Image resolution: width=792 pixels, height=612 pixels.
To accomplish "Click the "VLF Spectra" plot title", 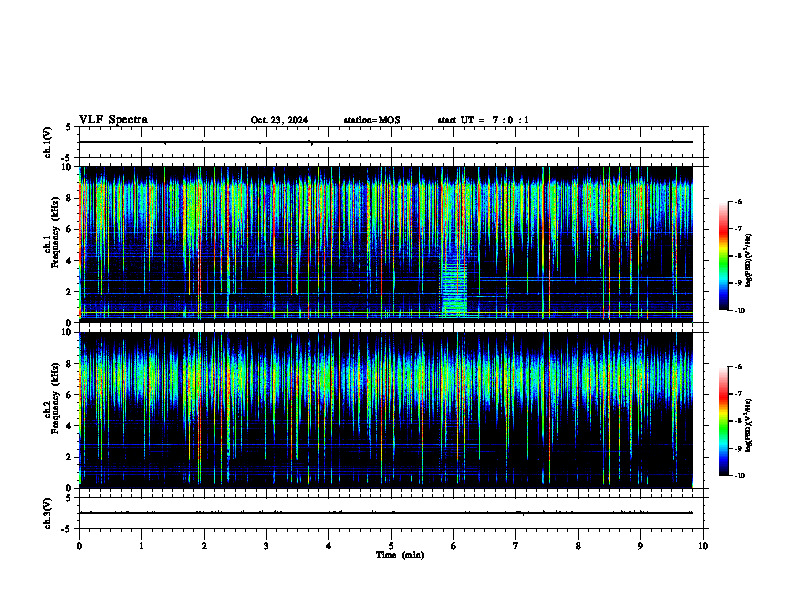I will click(113, 120).
